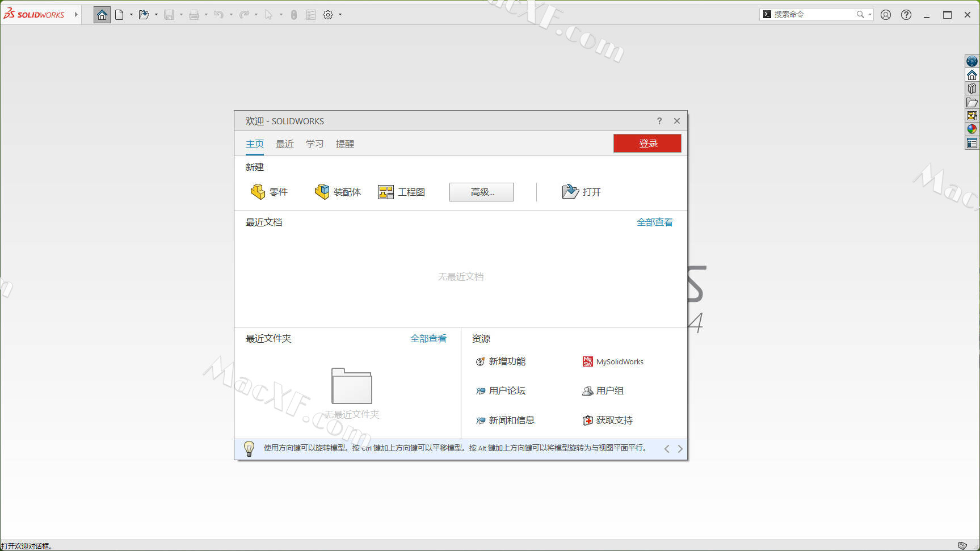Expand the options gear dropdown arrow
Image resolution: width=980 pixels, height=551 pixels.
click(x=340, y=15)
